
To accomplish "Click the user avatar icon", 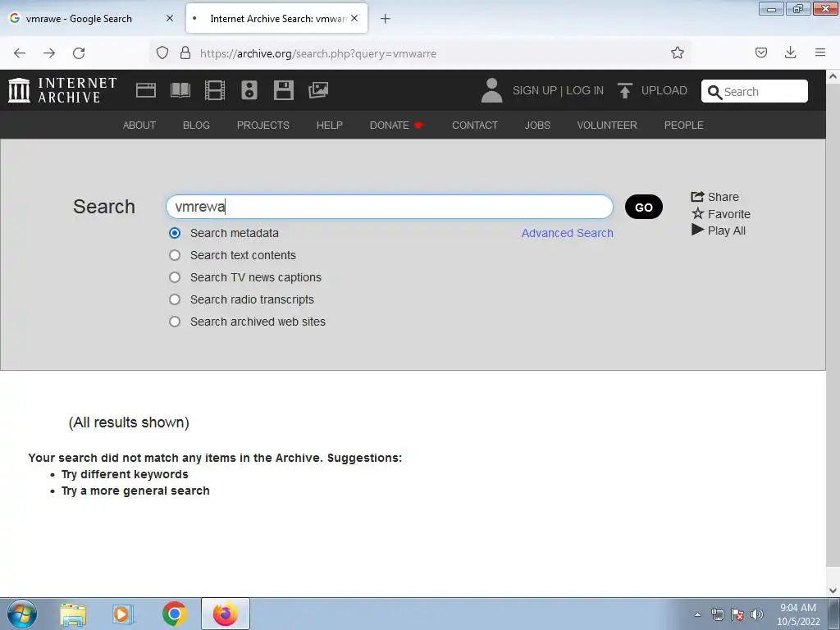I will point(491,90).
